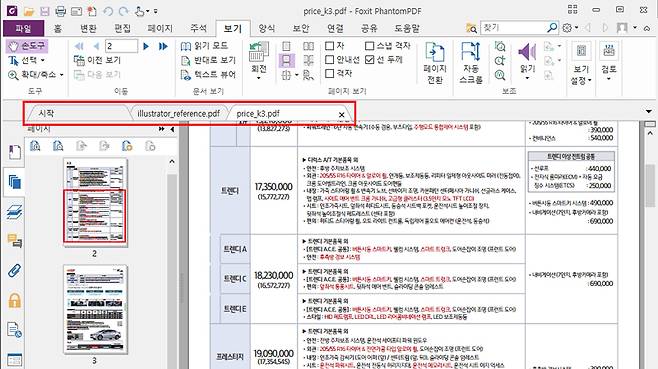Select page 3 thumbnail
This screenshot has width=658, height=369.
pos(95,309)
